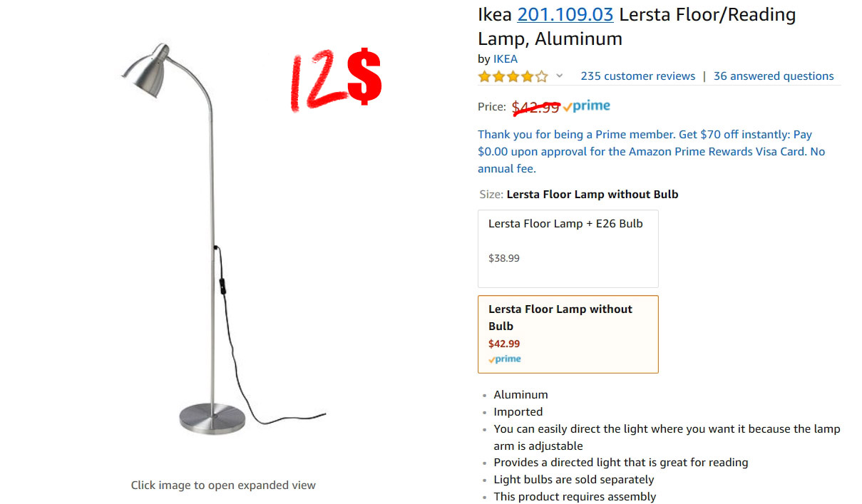
Task: Open the Amazon Prime Rewards Visa Card offer
Action: tap(651, 151)
